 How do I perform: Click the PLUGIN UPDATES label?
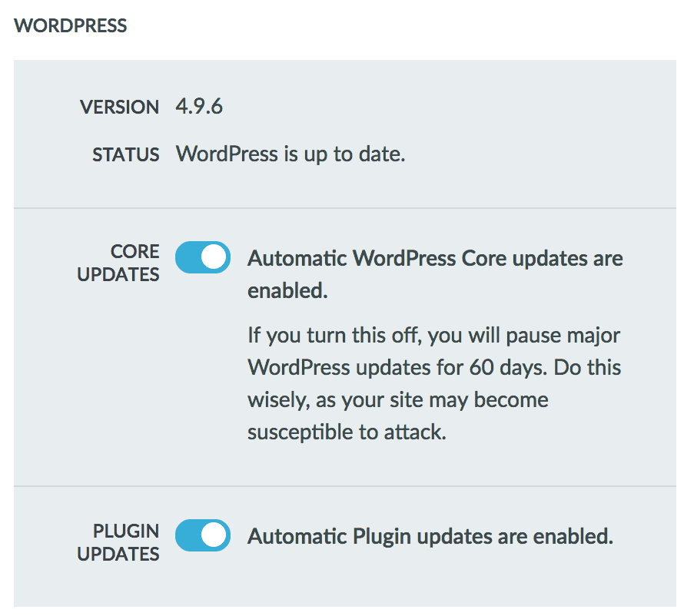(118, 542)
